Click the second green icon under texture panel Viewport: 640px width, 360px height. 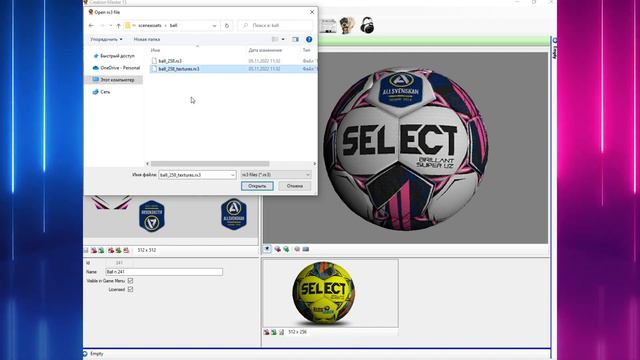tap(118, 250)
